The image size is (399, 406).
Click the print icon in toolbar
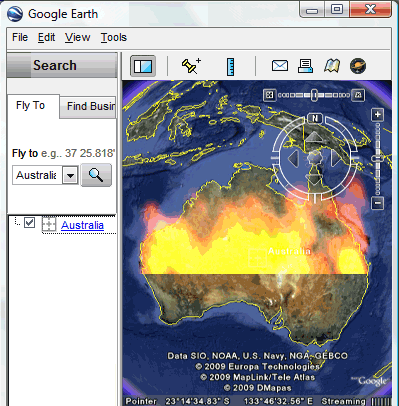tap(305, 66)
